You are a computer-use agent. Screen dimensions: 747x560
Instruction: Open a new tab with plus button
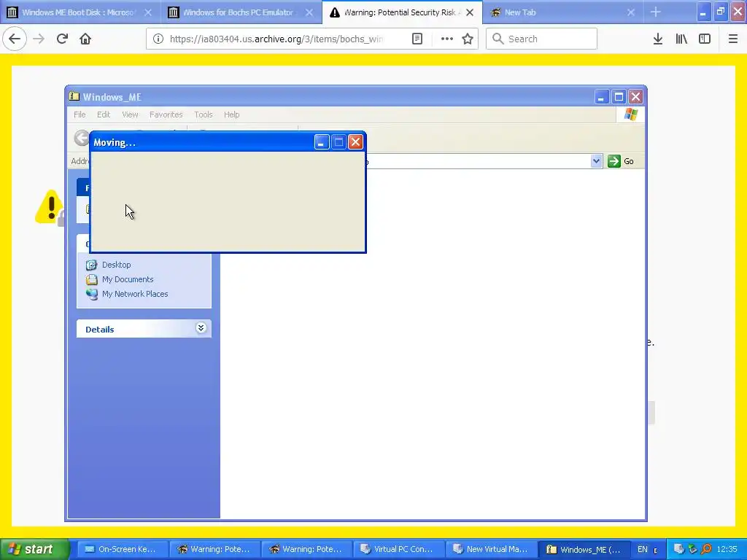pos(656,12)
